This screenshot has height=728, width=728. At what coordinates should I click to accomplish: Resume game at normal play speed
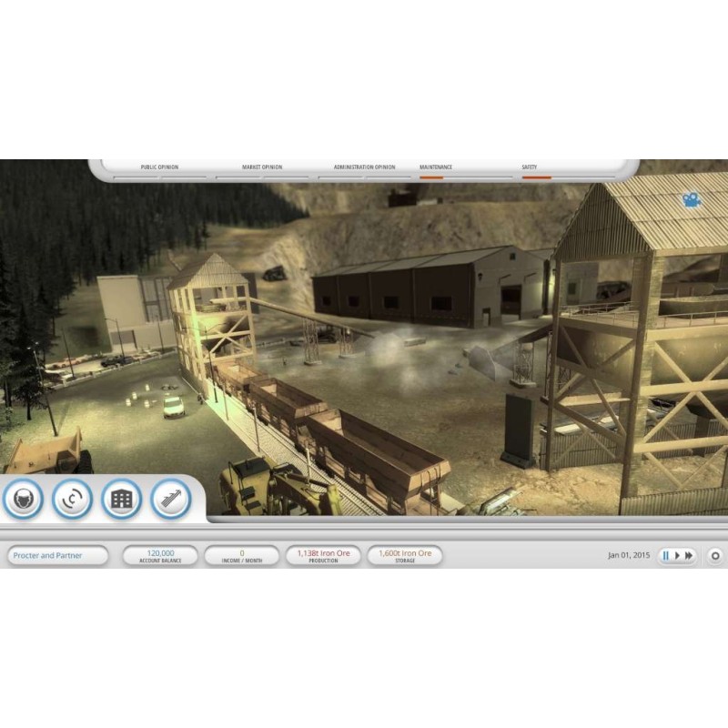(x=677, y=555)
